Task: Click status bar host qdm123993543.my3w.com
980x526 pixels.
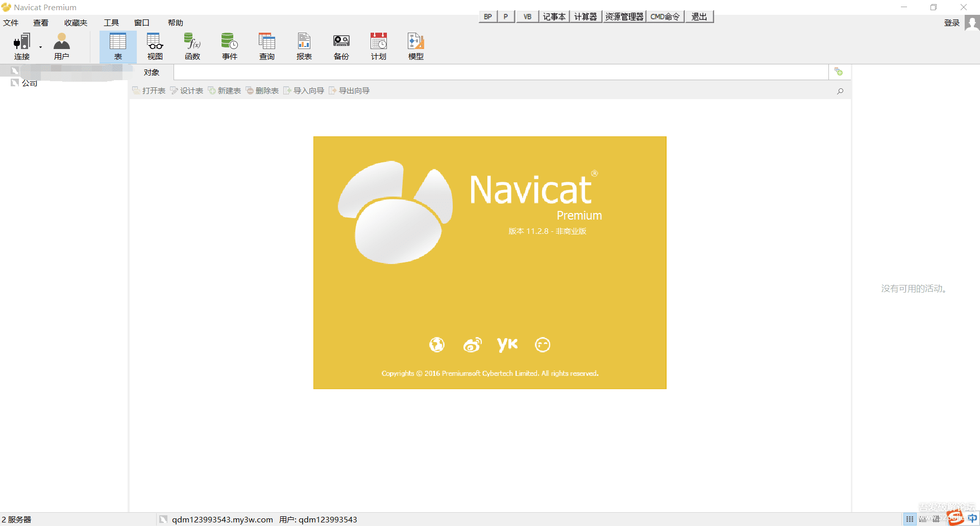Action: coord(222,519)
